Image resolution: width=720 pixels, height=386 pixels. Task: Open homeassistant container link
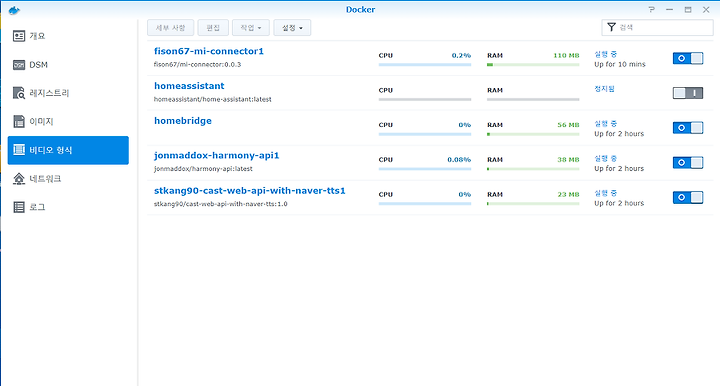189,86
